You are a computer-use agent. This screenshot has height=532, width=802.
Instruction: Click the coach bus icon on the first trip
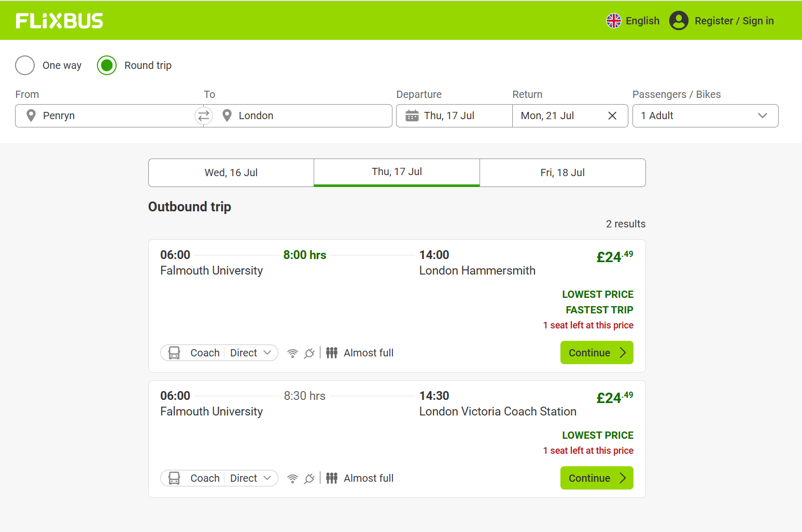174,353
